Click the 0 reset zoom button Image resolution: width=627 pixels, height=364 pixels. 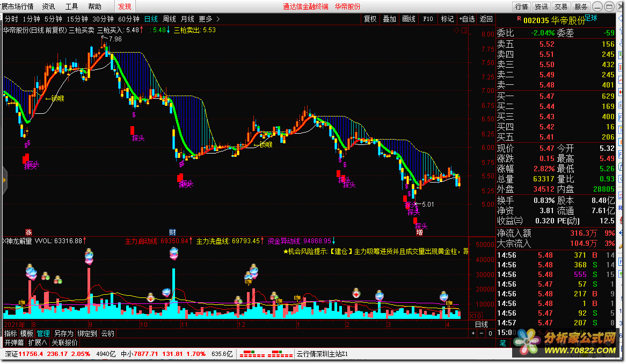point(490,333)
